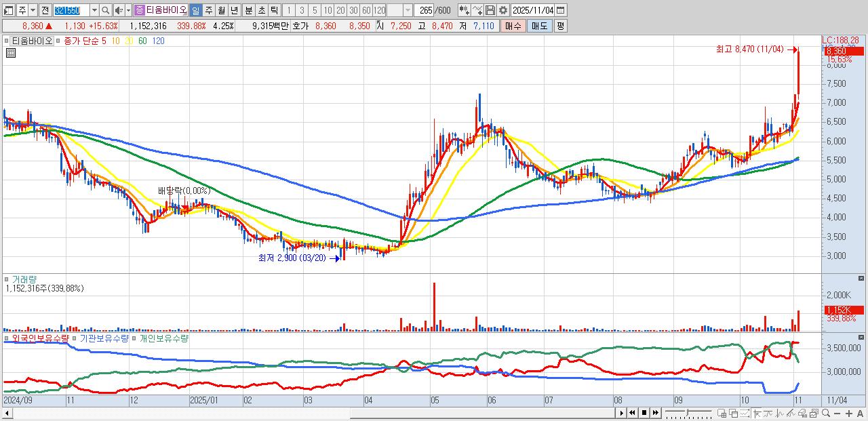868x421 pixels.
Task: Toggle the 틱 tick period button
Action: 274,10
